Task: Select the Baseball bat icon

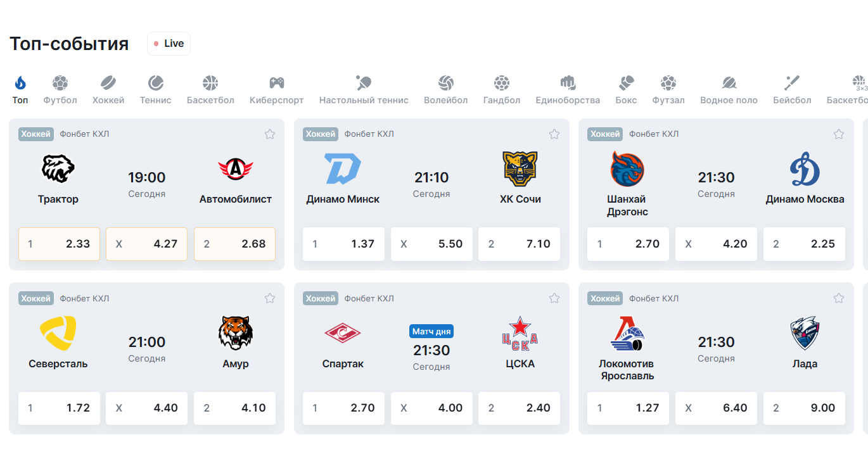Action: (792, 83)
